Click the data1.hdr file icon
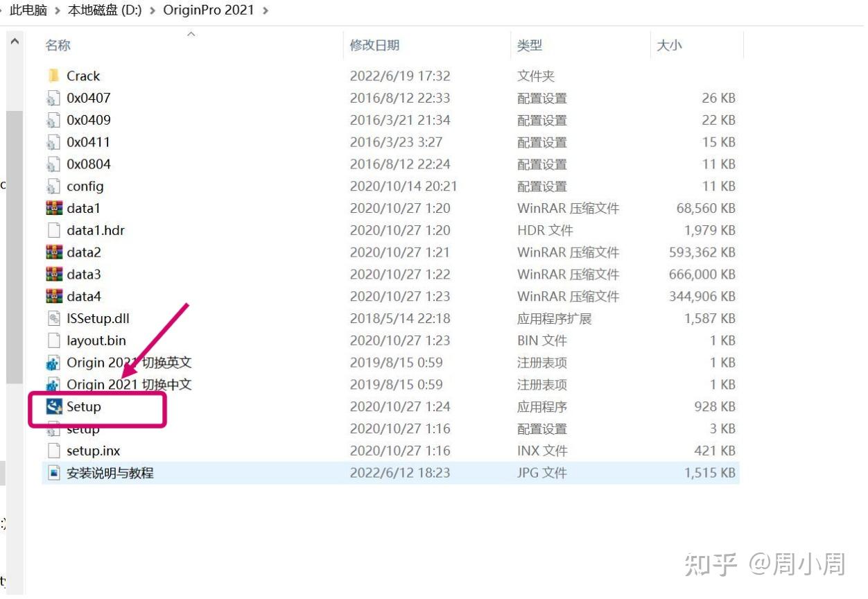The width and height of the screenshot is (868, 599). click(54, 230)
